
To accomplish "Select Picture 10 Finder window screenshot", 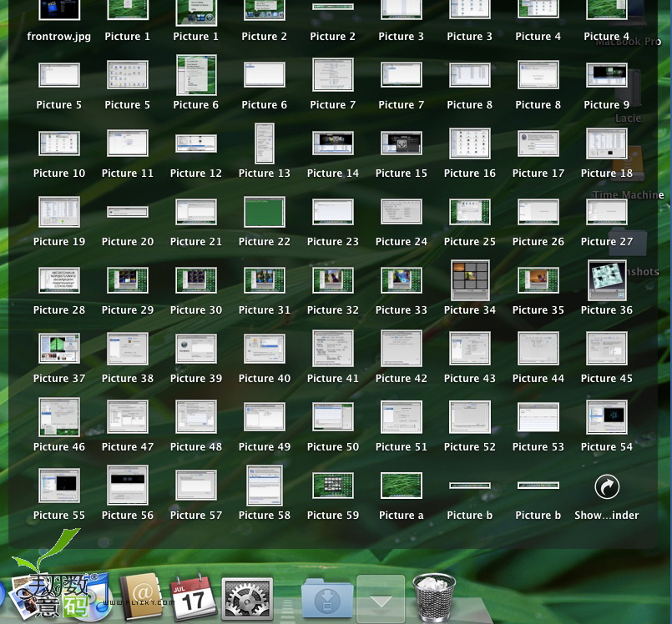I will [59, 143].
